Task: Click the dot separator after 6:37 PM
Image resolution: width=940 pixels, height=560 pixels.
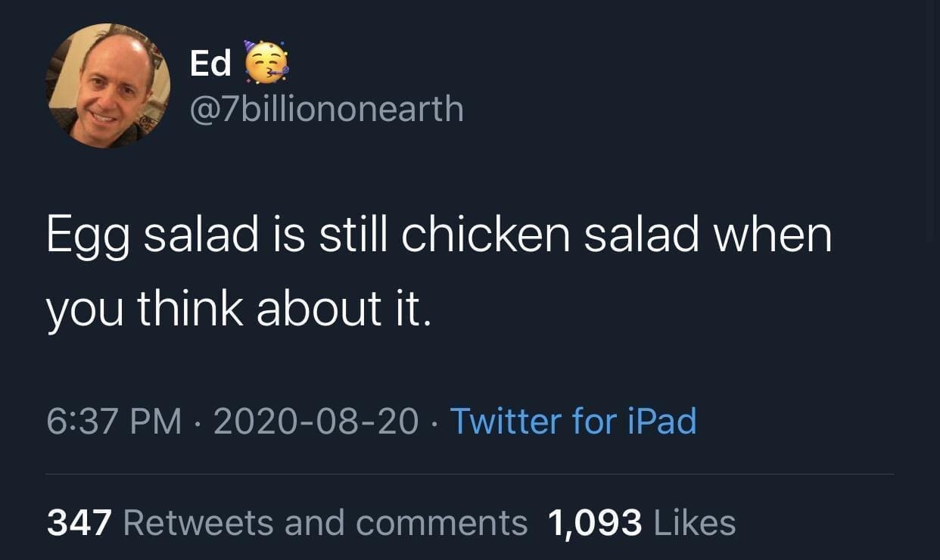Action: (x=198, y=422)
